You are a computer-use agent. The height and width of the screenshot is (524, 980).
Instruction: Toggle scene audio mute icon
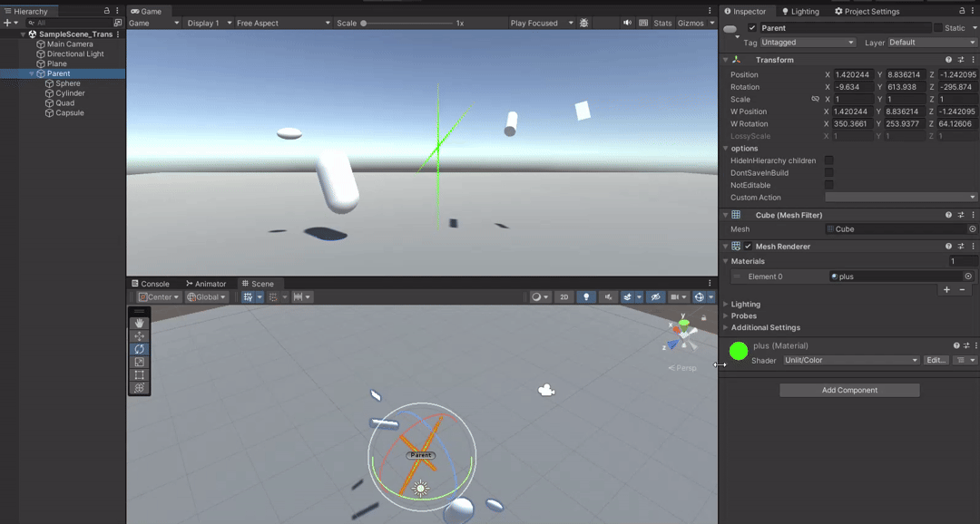(x=607, y=297)
